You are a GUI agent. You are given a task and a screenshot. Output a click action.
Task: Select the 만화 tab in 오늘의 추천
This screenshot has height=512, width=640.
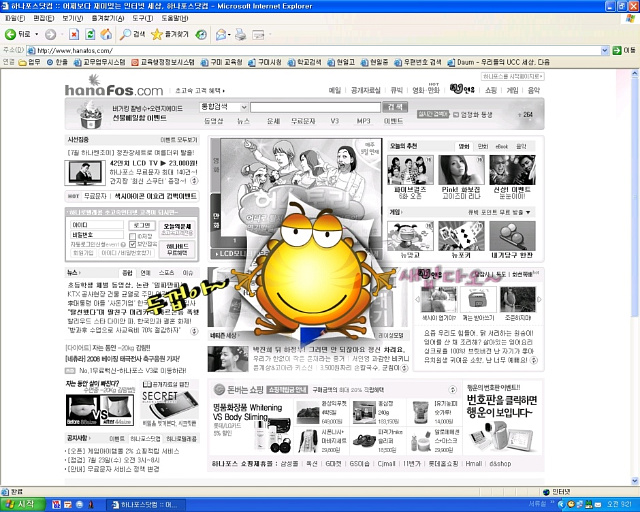tap(483, 146)
